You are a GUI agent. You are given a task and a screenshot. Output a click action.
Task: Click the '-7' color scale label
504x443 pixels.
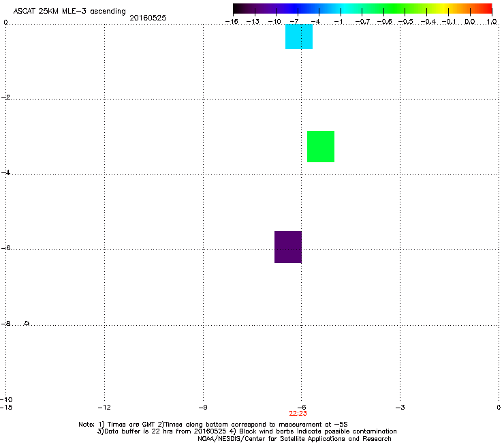point(294,22)
